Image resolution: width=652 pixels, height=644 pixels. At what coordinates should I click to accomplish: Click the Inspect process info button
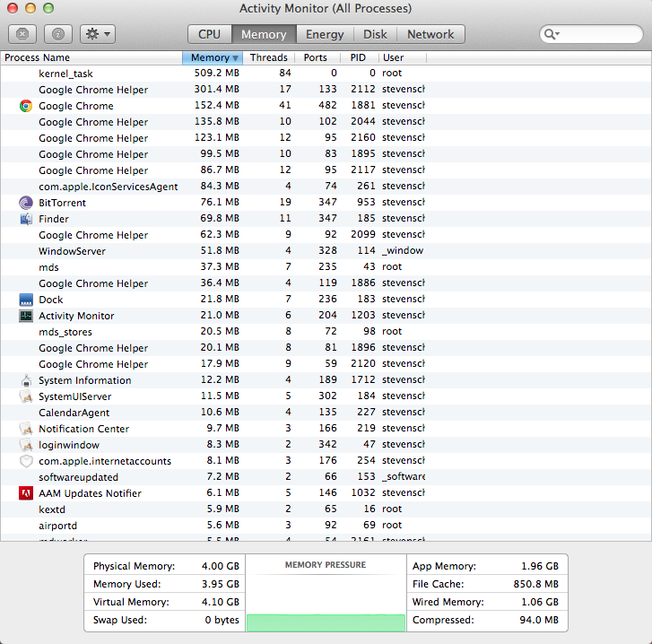(x=58, y=34)
